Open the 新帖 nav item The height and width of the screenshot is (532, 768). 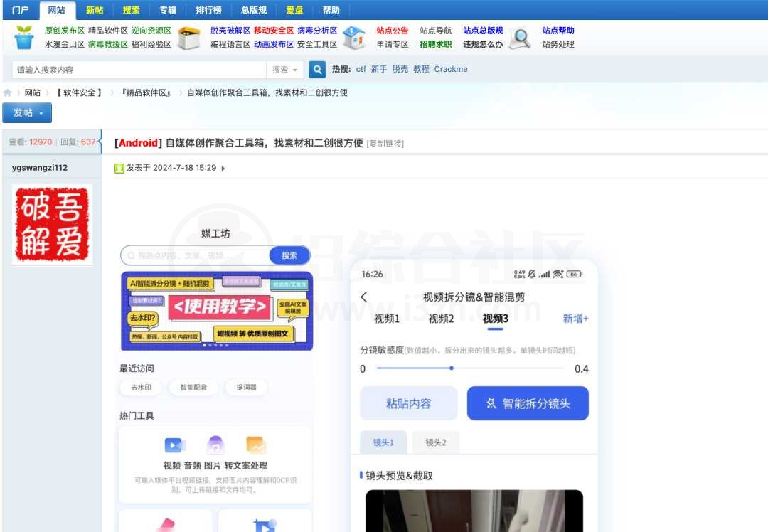tap(95, 10)
